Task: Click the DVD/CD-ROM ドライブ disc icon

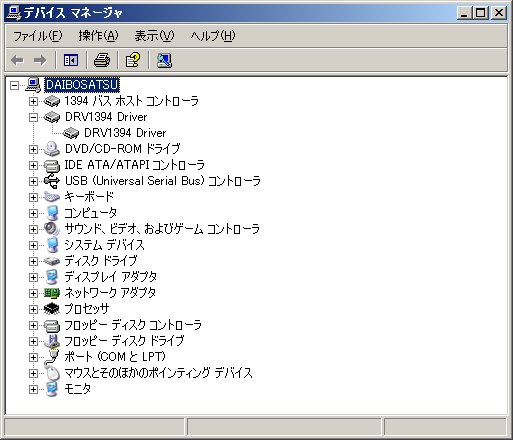Action: point(52,149)
